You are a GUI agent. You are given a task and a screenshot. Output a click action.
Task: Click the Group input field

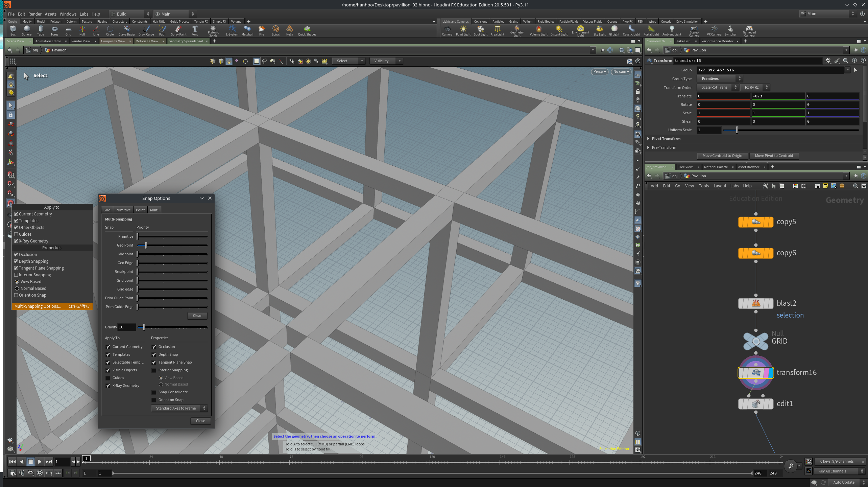click(770, 70)
